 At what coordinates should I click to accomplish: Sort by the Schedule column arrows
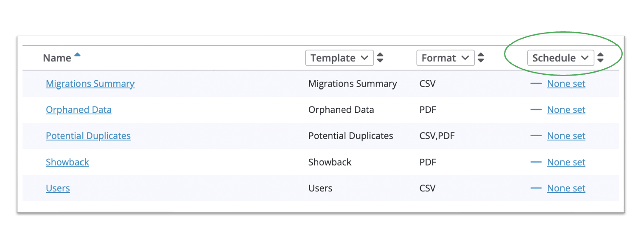(600, 58)
